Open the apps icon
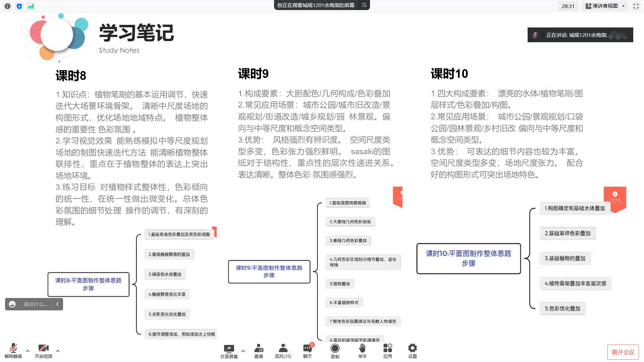The image size is (644, 362). click(388, 349)
